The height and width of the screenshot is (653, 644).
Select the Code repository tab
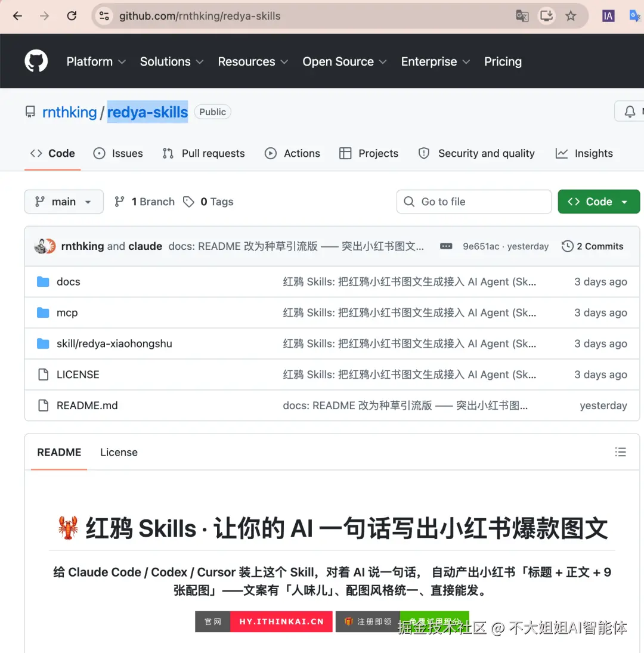(52, 153)
